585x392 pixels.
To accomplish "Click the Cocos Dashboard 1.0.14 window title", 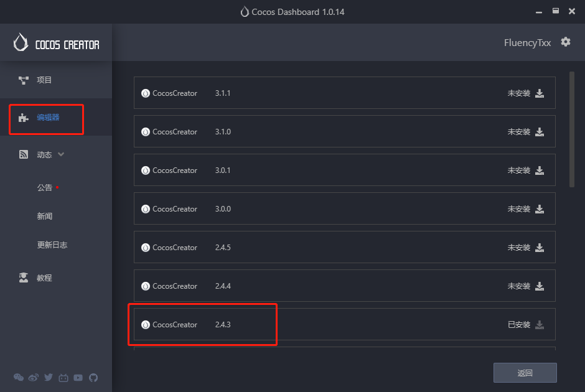I will (297, 12).
